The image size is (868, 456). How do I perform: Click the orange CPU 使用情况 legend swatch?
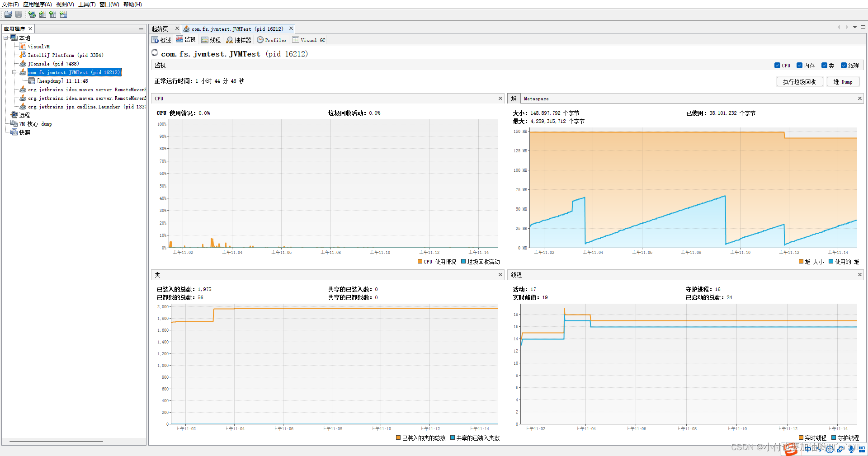[420, 261]
